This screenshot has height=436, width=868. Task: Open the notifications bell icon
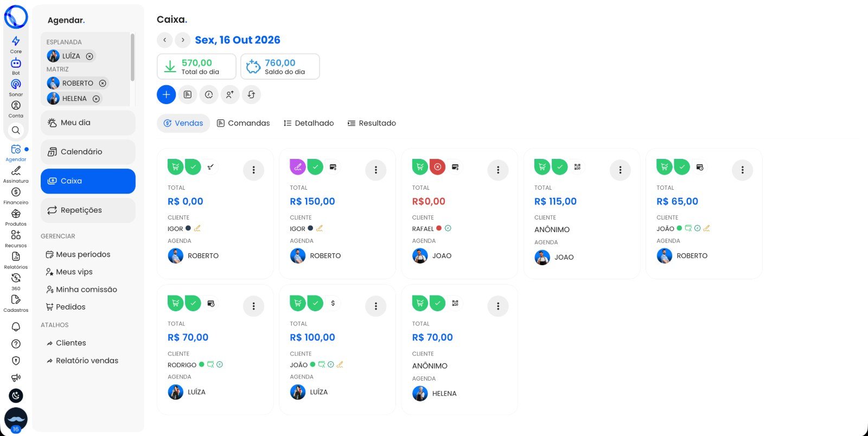16,326
